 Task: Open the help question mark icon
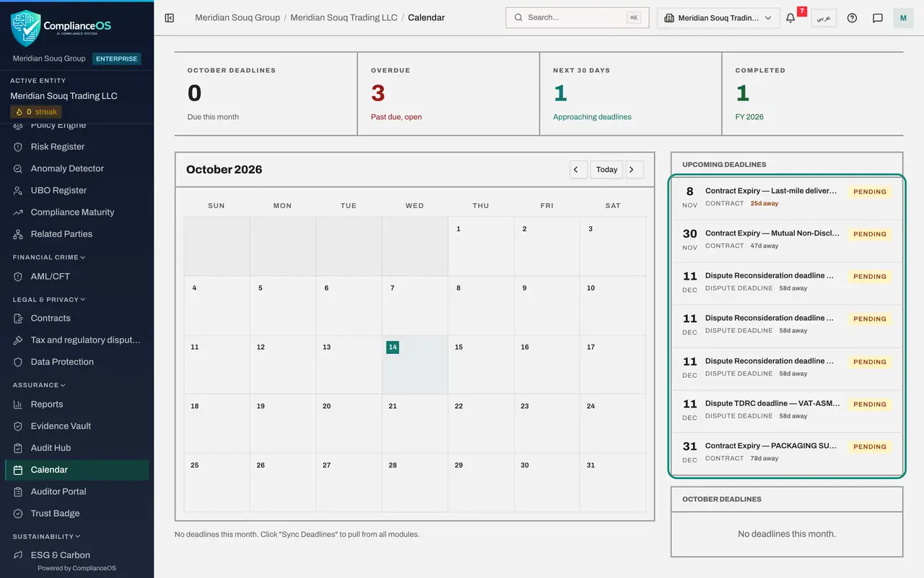pyautogui.click(x=852, y=18)
